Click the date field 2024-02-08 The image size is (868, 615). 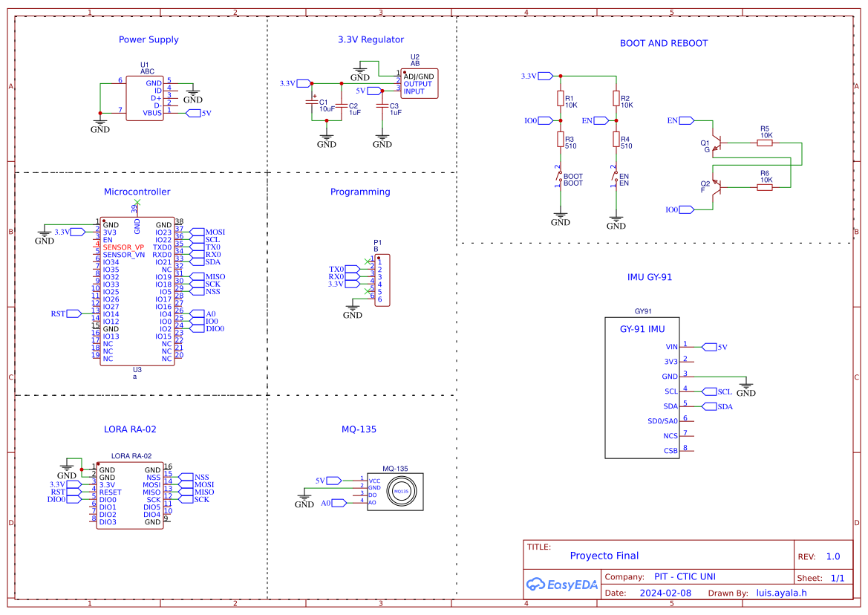click(664, 592)
